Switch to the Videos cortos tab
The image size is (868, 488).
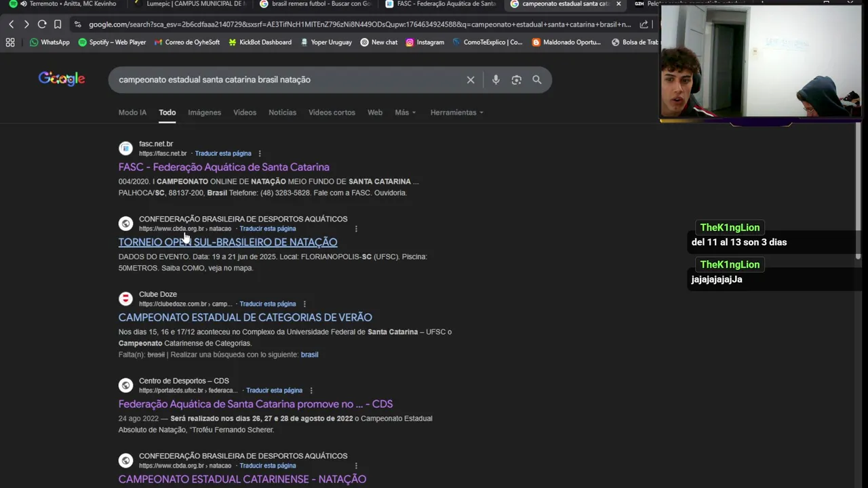(332, 113)
